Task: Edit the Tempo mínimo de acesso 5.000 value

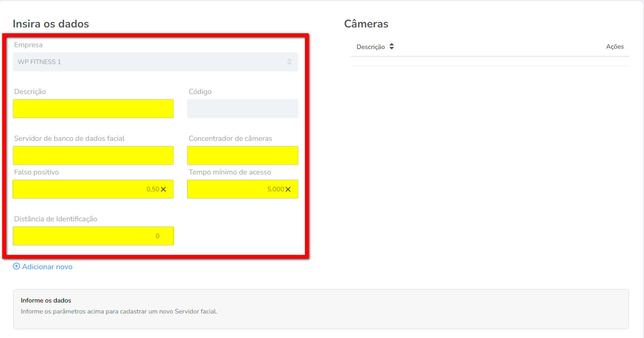Action: tap(234, 189)
